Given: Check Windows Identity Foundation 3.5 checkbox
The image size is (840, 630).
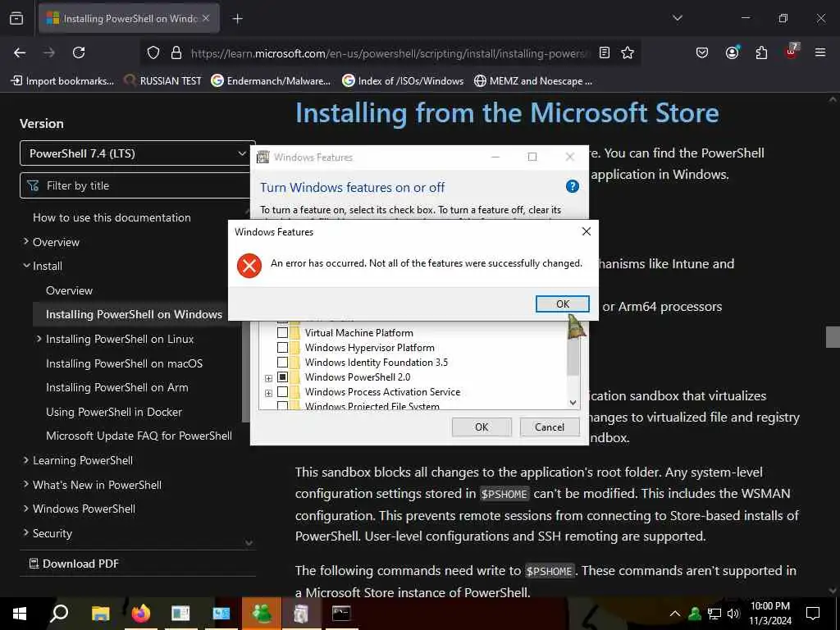Looking at the screenshot, I should [x=282, y=362].
